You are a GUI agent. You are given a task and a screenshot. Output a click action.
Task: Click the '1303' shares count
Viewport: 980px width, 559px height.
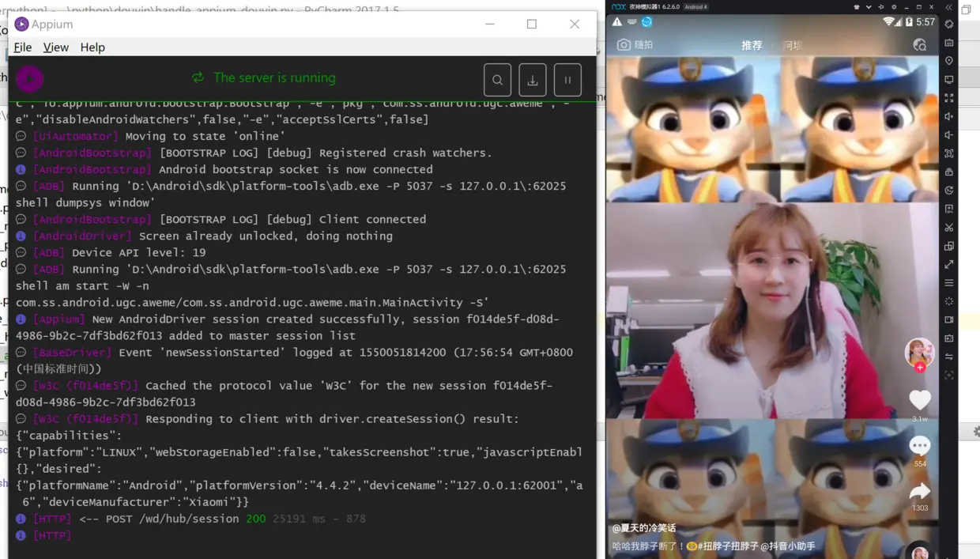920,508
